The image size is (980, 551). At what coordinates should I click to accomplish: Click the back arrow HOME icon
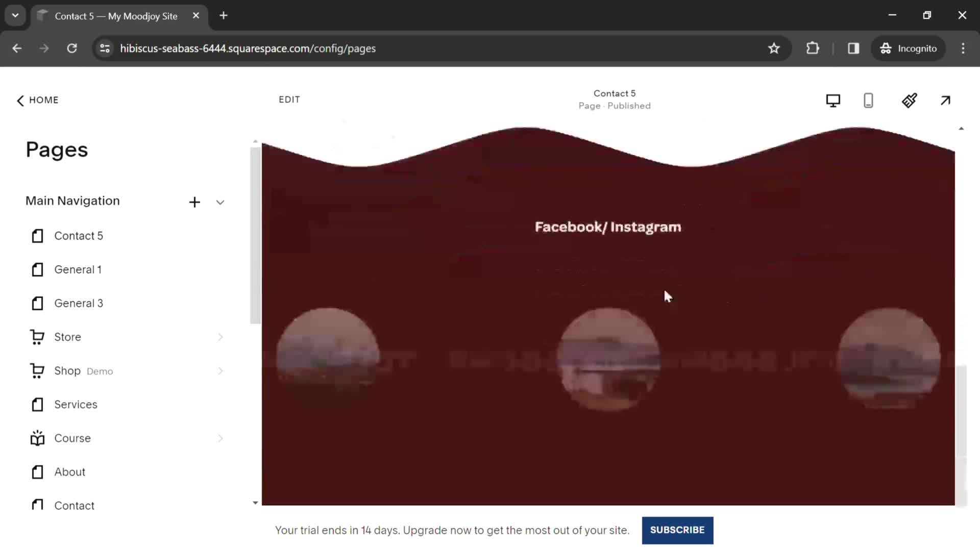coord(20,99)
